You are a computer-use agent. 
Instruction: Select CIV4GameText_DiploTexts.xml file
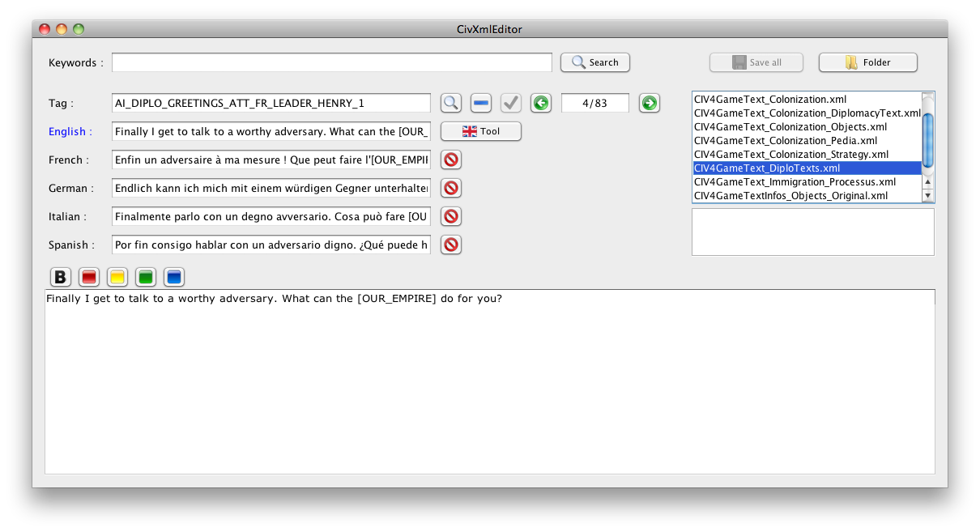click(x=807, y=168)
